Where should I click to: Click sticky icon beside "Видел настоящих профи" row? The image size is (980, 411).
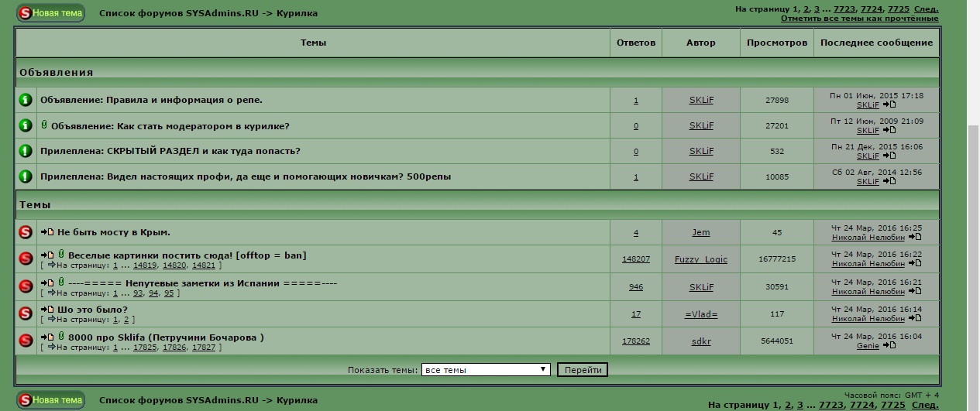point(26,176)
